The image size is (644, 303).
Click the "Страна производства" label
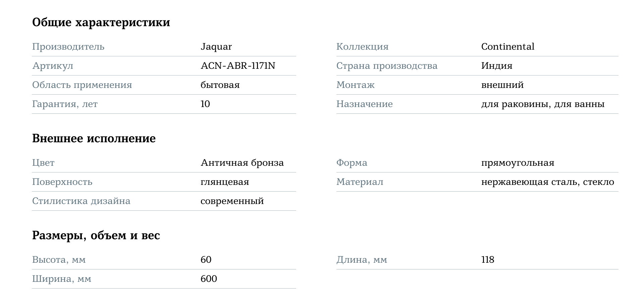pyautogui.click(x=387, y=66)
